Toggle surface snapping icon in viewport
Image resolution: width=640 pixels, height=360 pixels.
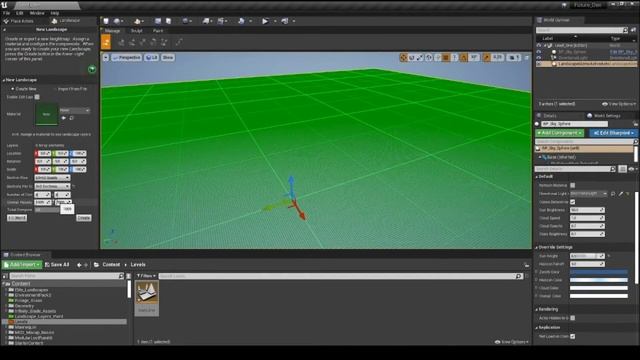click(438, 58)
